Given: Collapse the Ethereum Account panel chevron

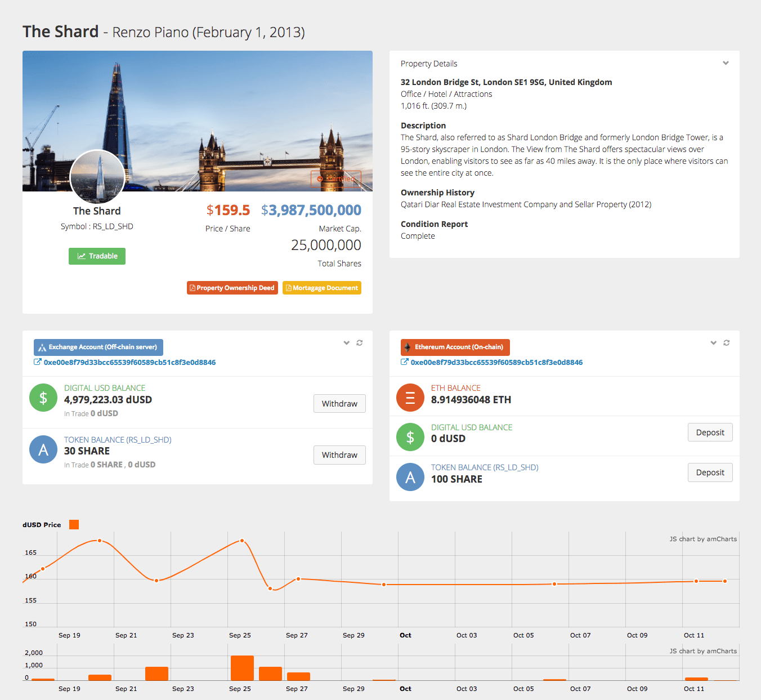Looking at the screenshot, I should [x=714, y=342].
